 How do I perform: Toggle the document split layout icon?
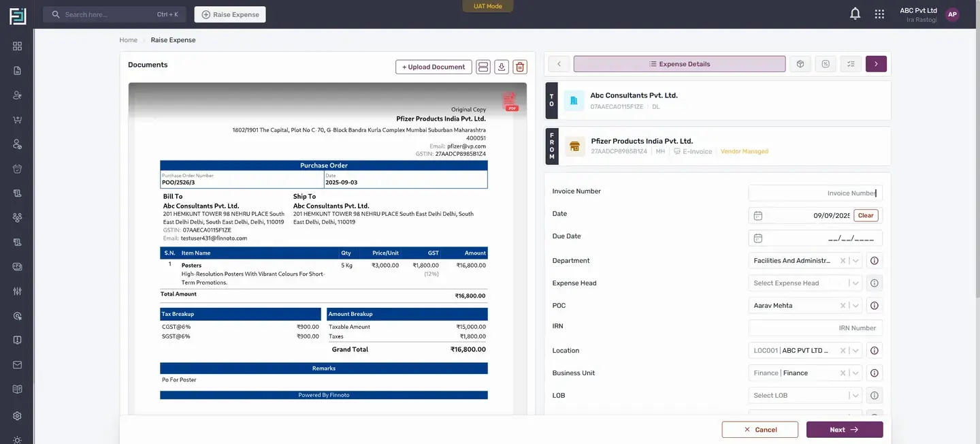483,67
